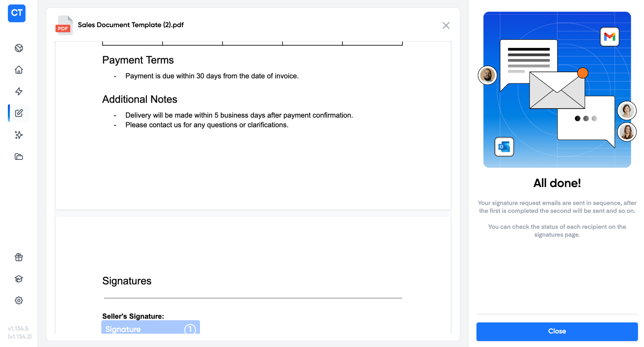Click the CT workspace logo
This screenshot has width=644, height=347.
[x=17, y=13]
